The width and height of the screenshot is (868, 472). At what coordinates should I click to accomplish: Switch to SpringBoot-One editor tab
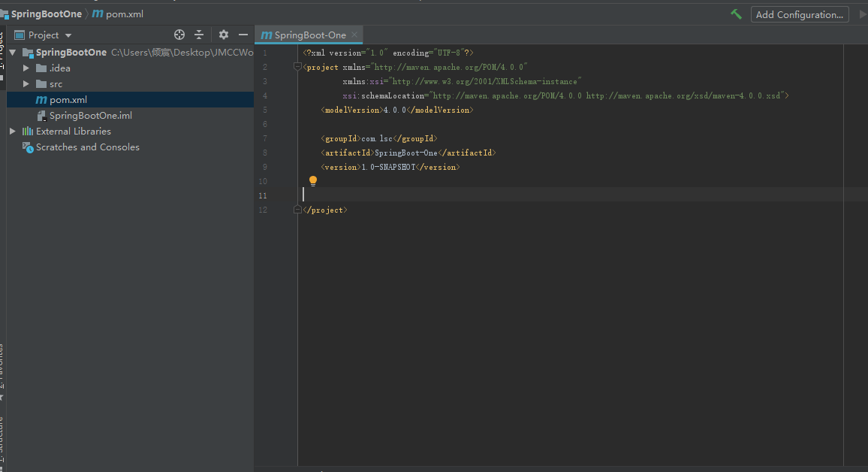[310, 35]
